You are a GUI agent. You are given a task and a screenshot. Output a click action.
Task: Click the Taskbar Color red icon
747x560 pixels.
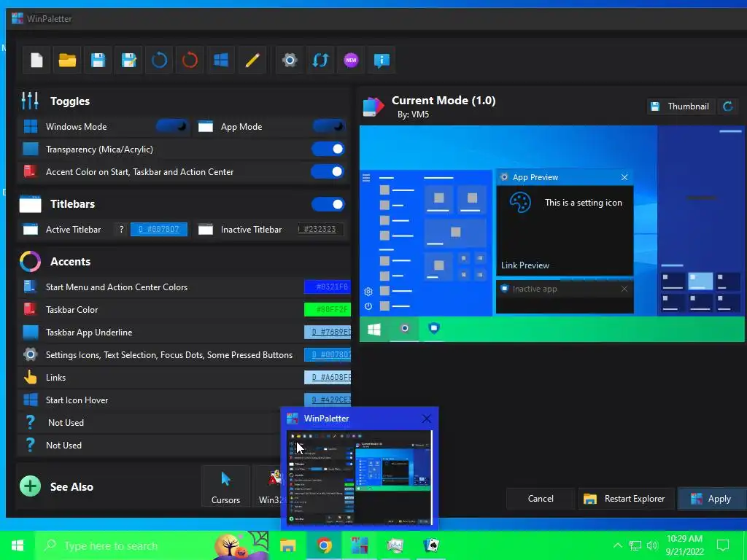click(30, 309)
